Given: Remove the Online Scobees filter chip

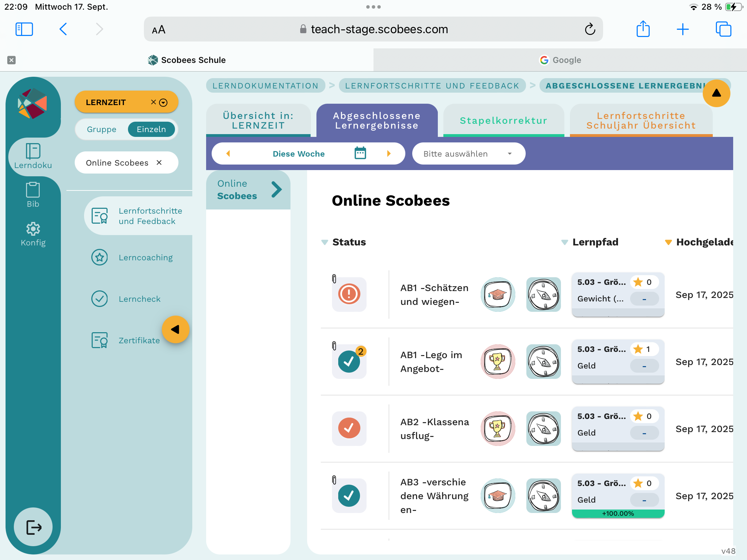Looking at the screenshot, I should click(159, 162).
